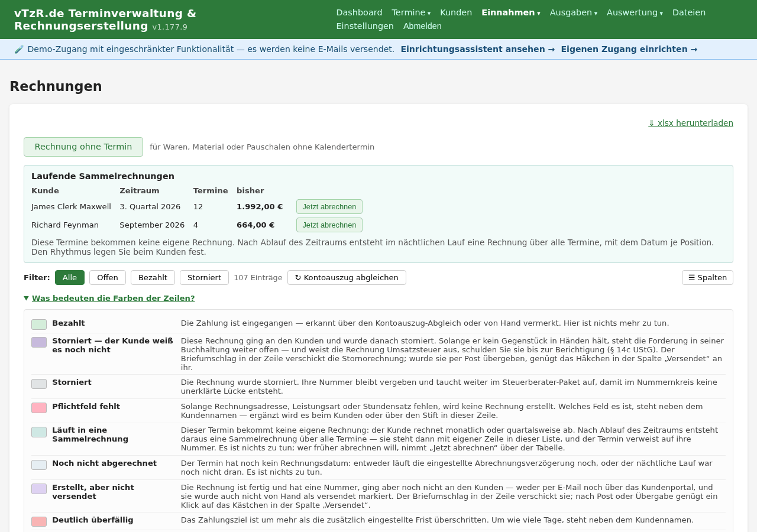Click Jetzt abrechnen for Richard Feynman
757x532 pixels.
coord(329,225)
